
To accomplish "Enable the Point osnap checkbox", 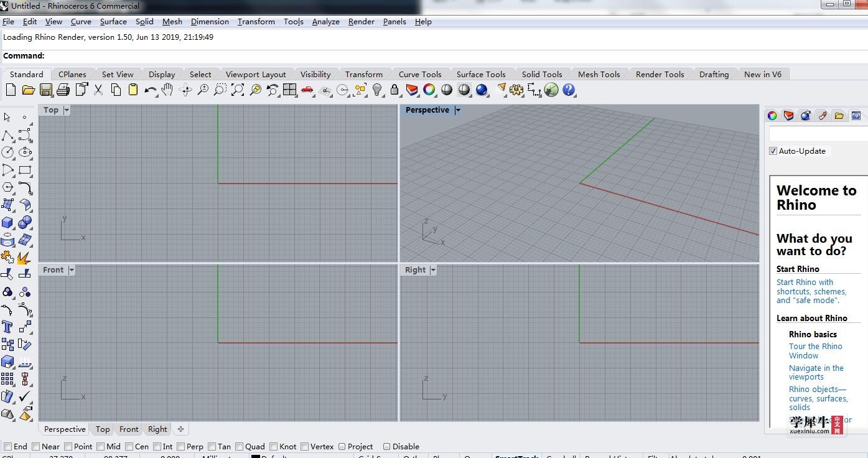I will (67, 446).
